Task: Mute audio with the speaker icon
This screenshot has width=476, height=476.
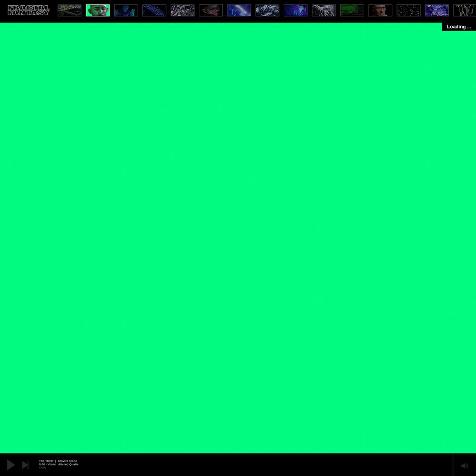Action: (x=465, y=466)
